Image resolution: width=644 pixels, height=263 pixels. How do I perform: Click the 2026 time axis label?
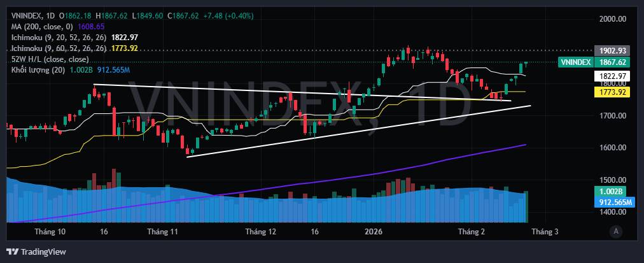pyautogui.click(x=375, y=232)
